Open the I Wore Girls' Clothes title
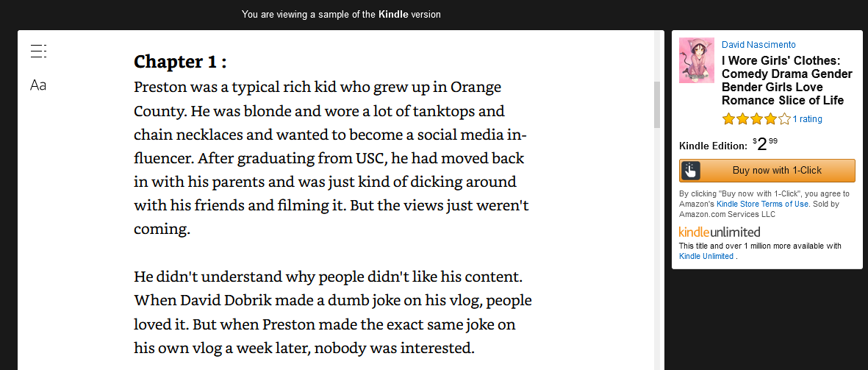This screenshot has height=370, width=868. click(x=786, y=80)
